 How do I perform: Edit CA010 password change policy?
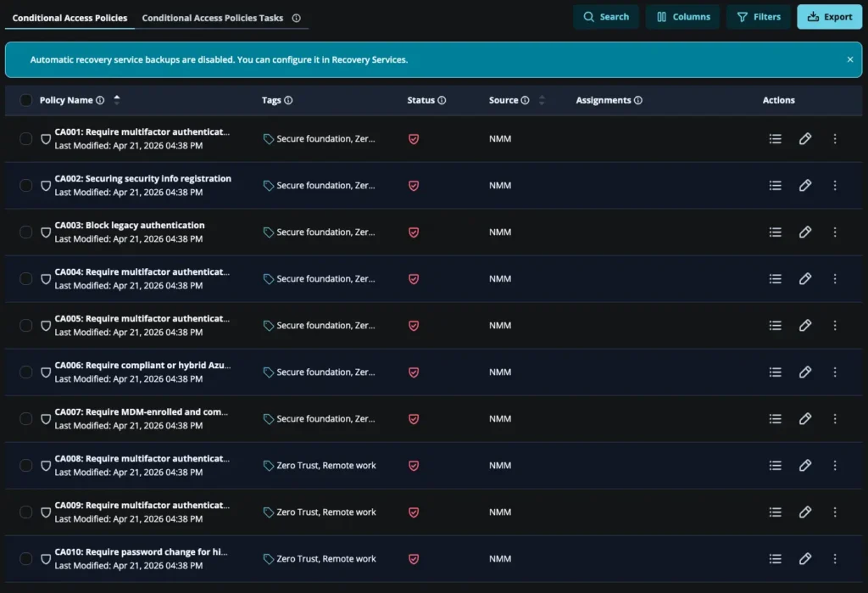point(805,558)
